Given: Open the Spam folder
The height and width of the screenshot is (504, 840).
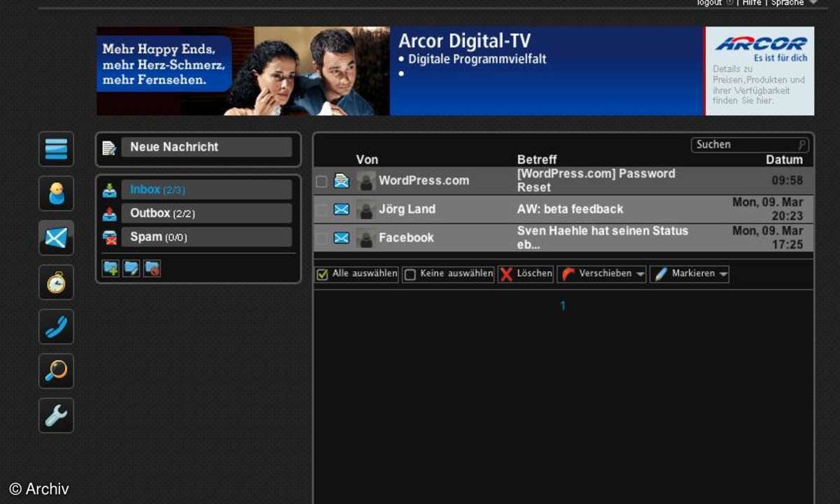Looking at the screenshot, I should pos(206,237).
